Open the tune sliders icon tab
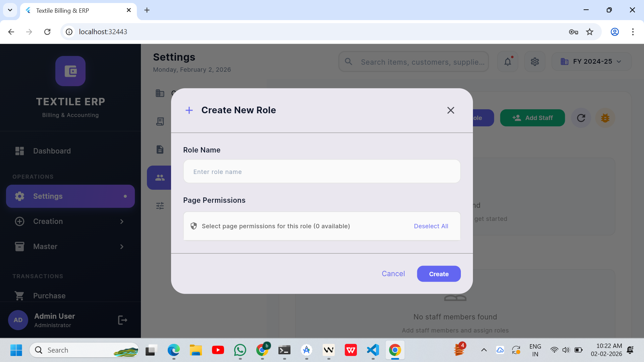The width and height of the screenshot is (644, 362). pyautogui.click(x=160, y=205)
